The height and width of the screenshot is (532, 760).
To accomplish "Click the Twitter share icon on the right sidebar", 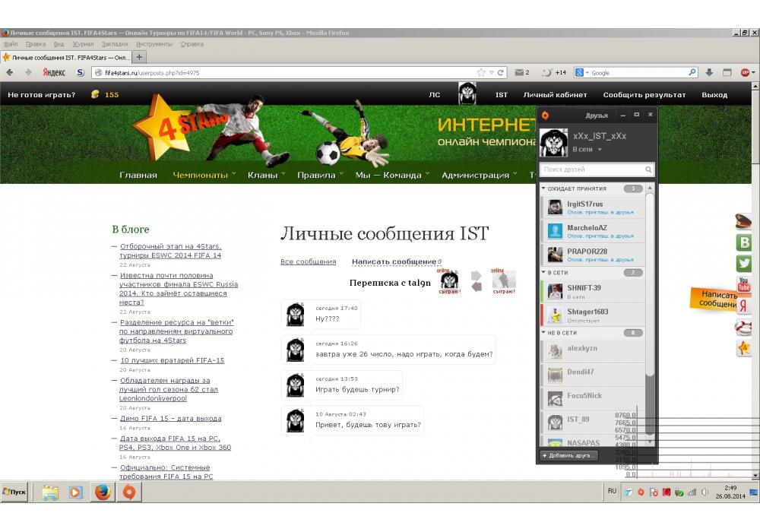I will point(744,264).
